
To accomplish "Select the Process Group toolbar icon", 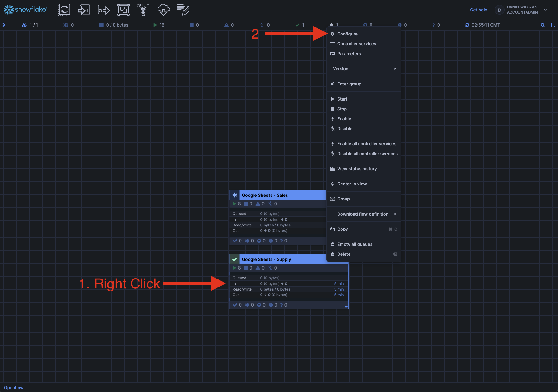I will click(x=124, y=10).
